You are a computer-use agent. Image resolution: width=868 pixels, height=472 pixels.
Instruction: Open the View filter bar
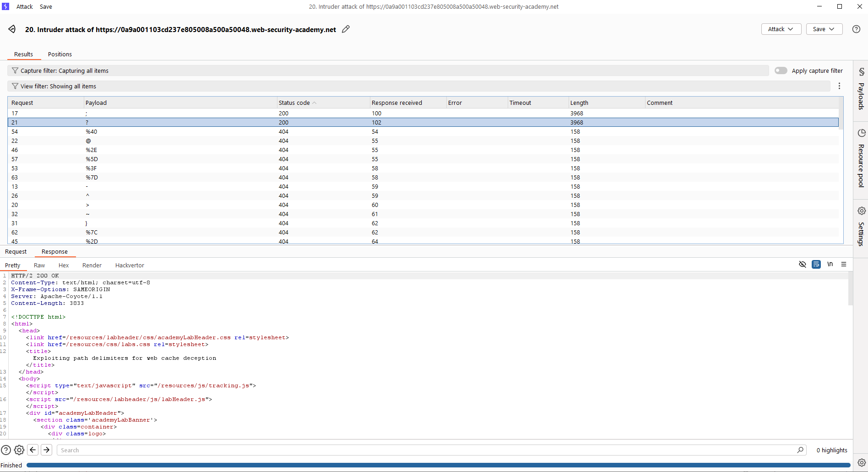point(418,87)
